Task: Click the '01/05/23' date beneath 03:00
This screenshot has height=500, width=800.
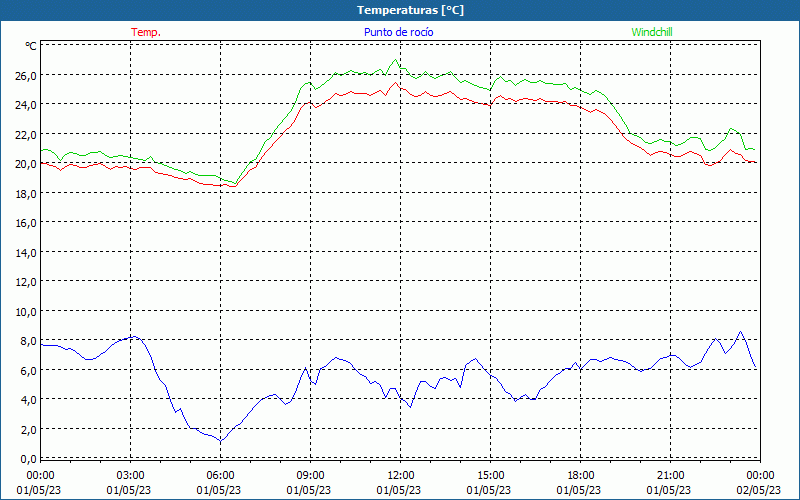Action: coord(129,490)
